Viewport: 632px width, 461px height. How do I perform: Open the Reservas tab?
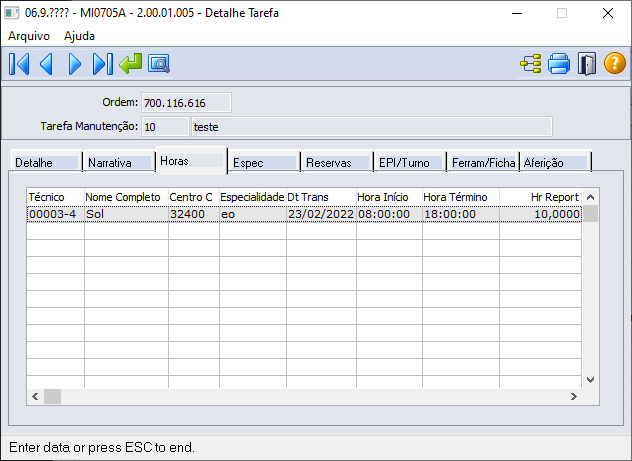point(338,162)
